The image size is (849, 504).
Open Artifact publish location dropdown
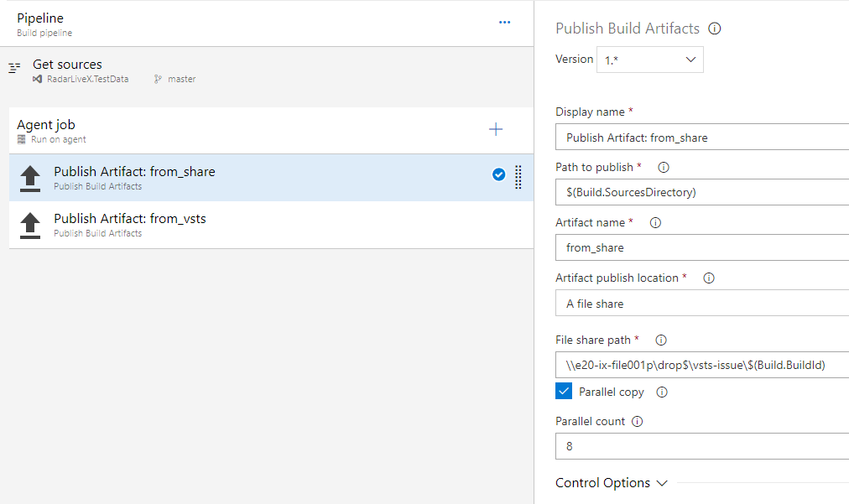point(702,304)
